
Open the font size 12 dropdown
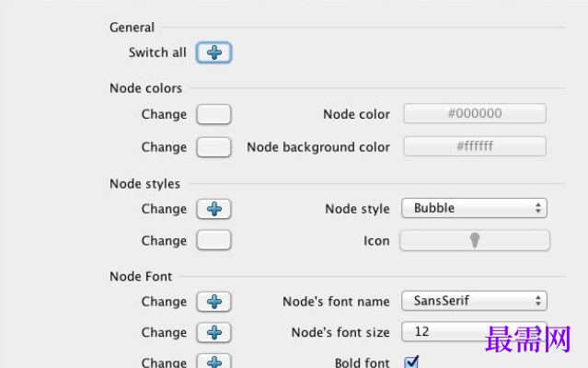pyautogui.click(x=475, y=331)
